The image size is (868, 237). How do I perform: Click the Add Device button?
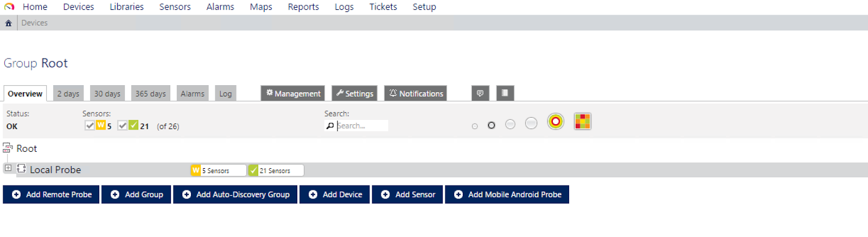point(335,194)
